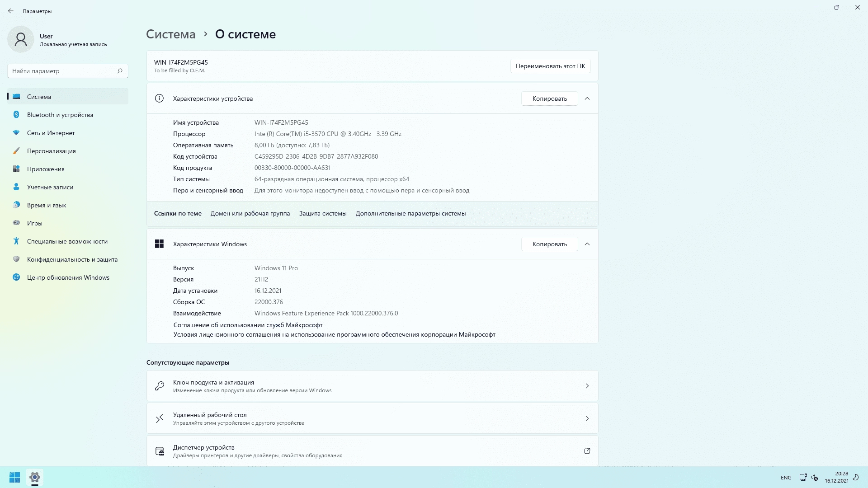868x488 pixels.
Task: Click the product code 00330-80000 value
Action: click(x=292, y=168)
